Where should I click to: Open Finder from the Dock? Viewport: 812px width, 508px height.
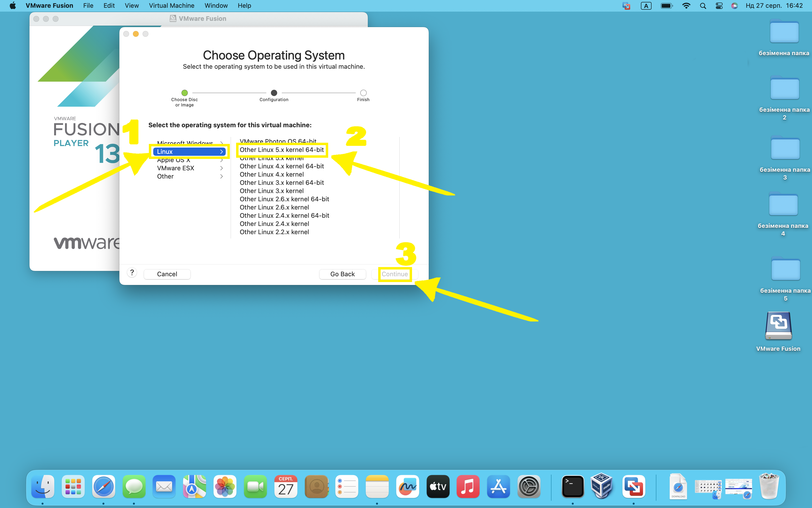coord(43,486)
